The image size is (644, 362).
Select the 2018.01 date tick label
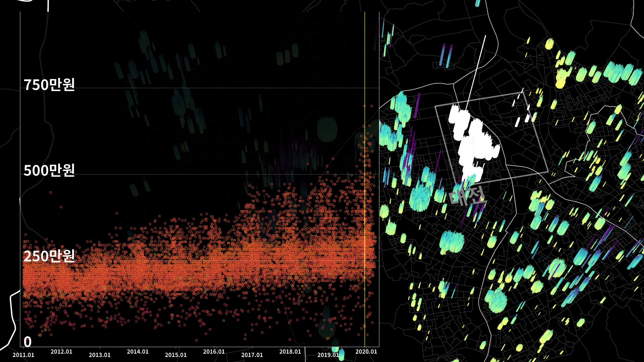pos(290,352)
